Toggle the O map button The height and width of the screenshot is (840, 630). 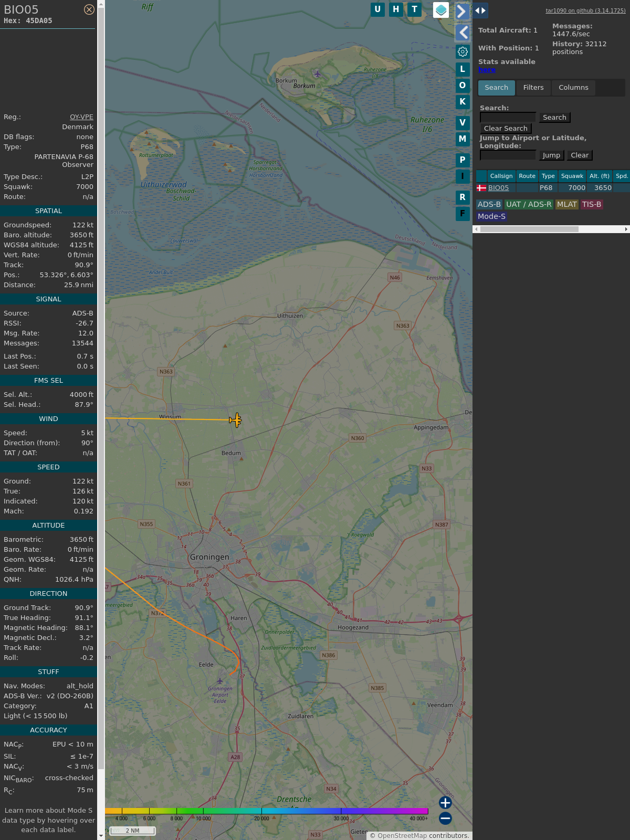point(463,86)
